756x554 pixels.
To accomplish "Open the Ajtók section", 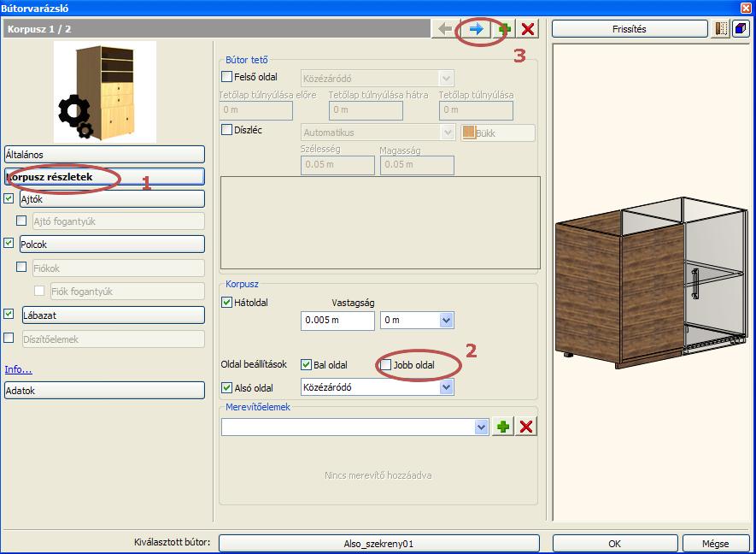I will (x=113, y=199).
